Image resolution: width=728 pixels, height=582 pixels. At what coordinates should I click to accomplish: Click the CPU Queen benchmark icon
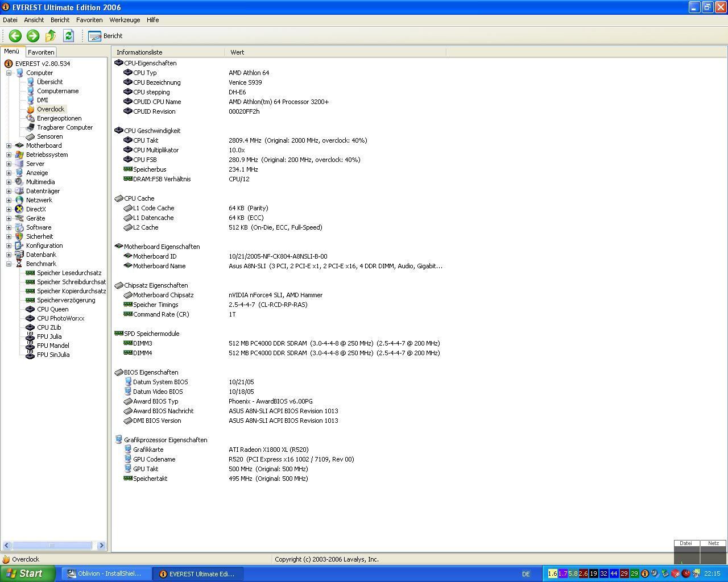click(x=30, y=309)
